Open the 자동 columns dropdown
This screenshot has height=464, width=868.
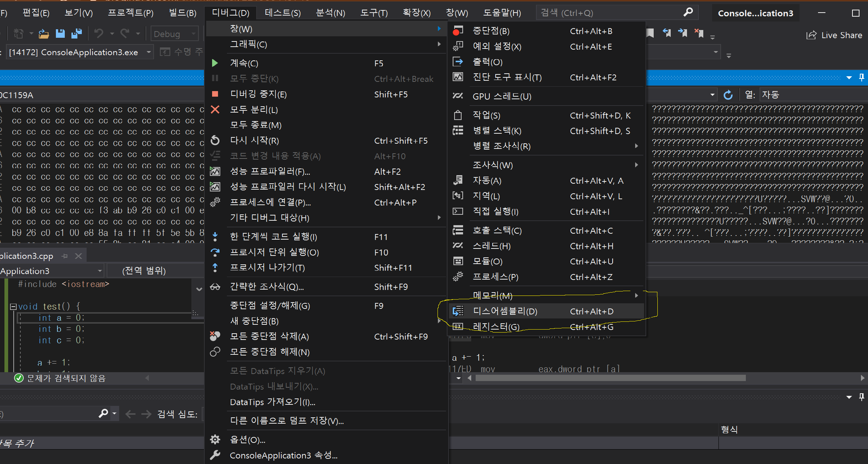(811, 95)
